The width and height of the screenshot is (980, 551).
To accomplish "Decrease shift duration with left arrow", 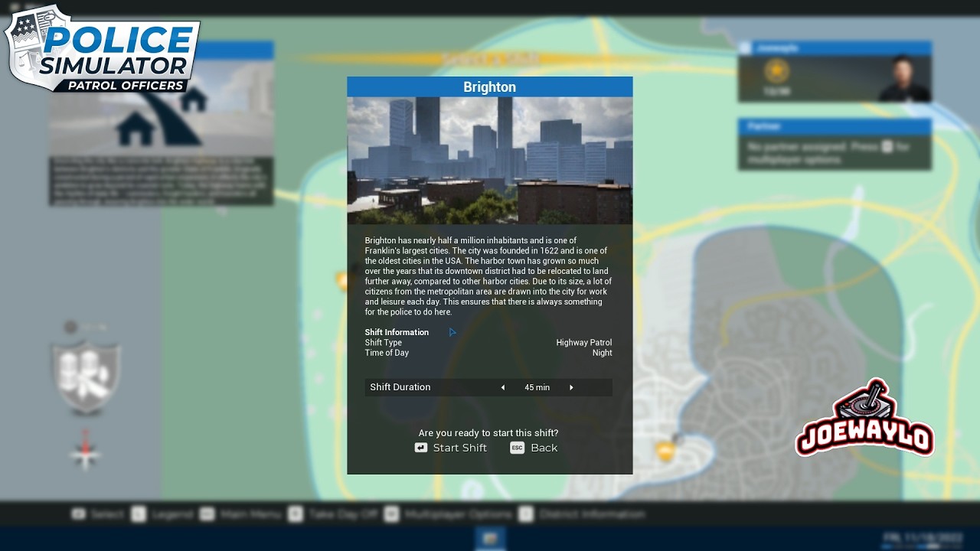I will click(503, 387).
